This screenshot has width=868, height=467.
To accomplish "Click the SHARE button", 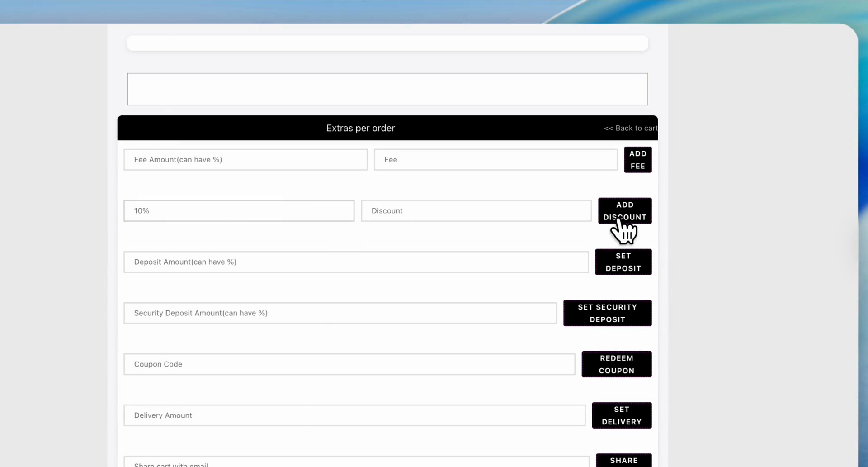I will [623, 460].
